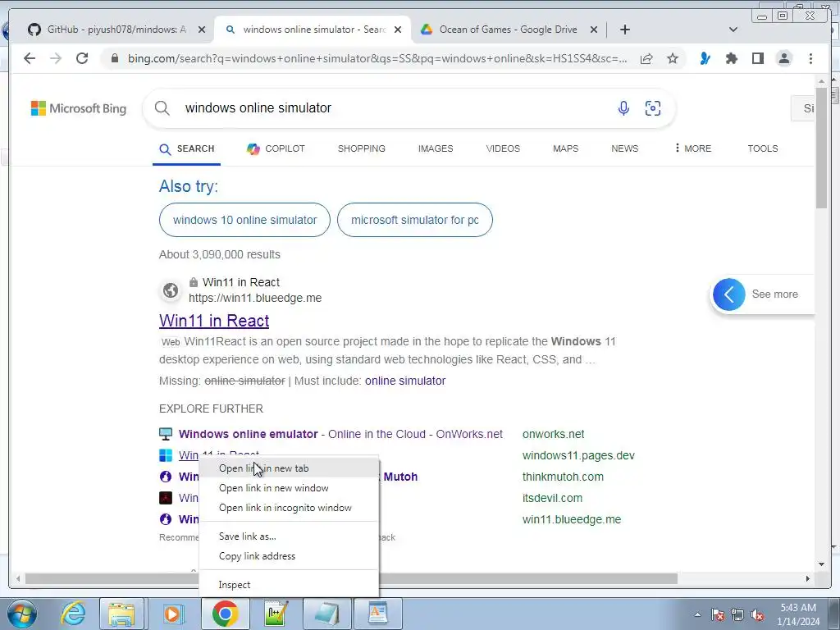
Task: Click the globe favicon of Win11 in React result
Action: coord(171,290)
